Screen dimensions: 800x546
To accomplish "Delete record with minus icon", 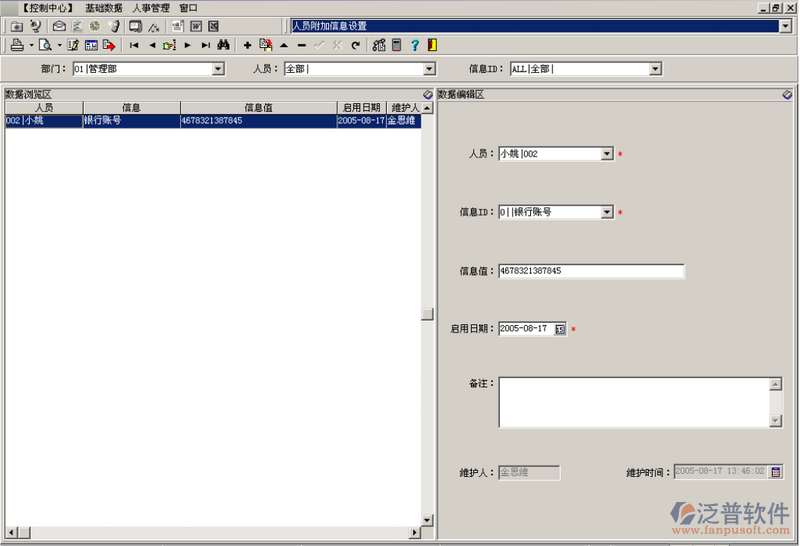I will [302, 45].
